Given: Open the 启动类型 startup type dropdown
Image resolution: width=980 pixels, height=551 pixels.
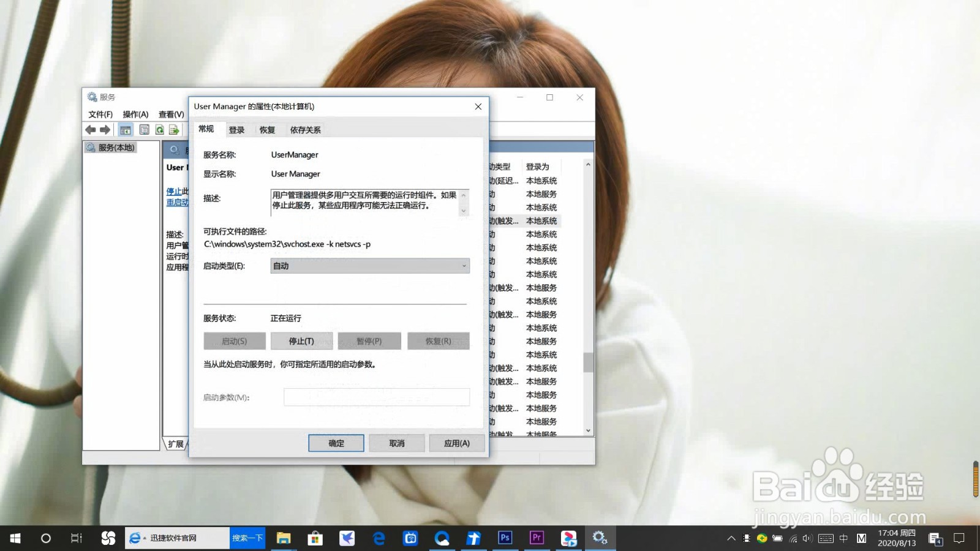Looking at the screenshot, I should tap(464, 266).
